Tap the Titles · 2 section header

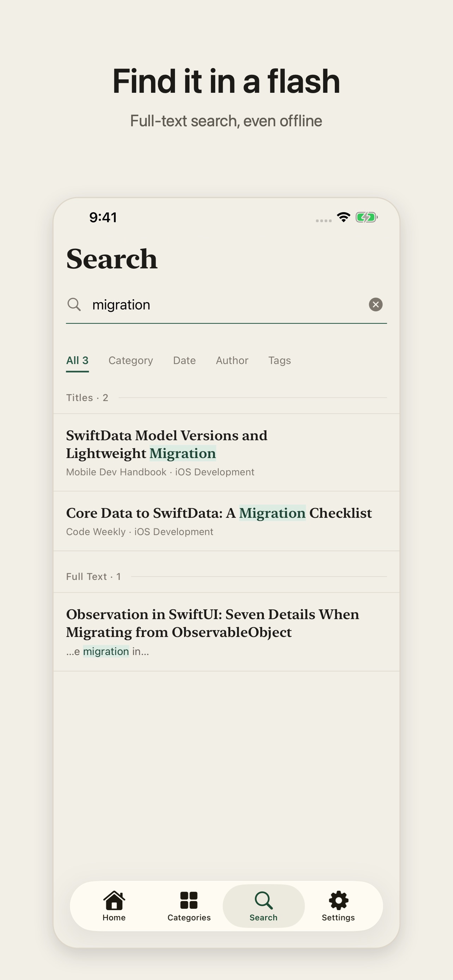point(87,398)
